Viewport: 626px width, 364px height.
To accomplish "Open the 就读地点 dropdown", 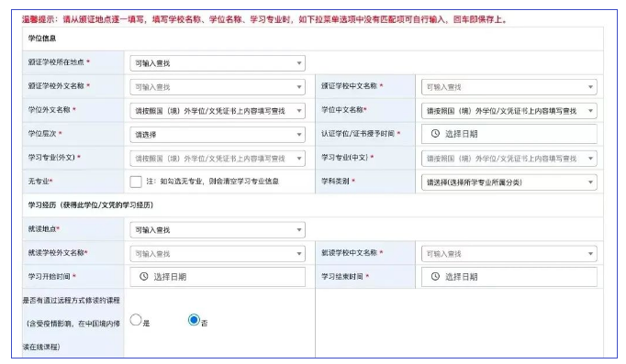I will point(218,229).
